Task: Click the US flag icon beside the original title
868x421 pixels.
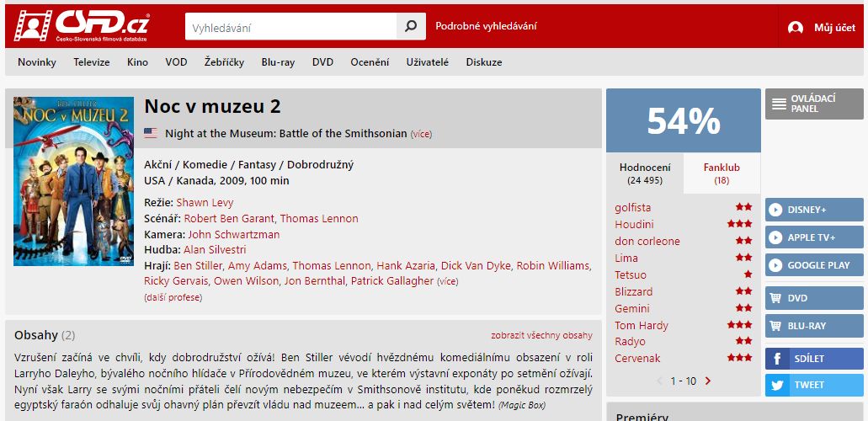Action: (x=151, y=133)
